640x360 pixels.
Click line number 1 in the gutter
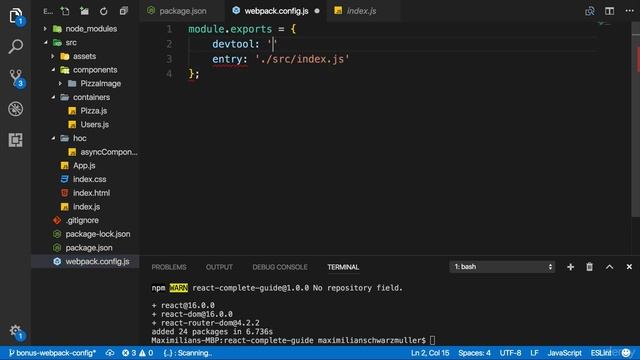click(x=169, y=29)
